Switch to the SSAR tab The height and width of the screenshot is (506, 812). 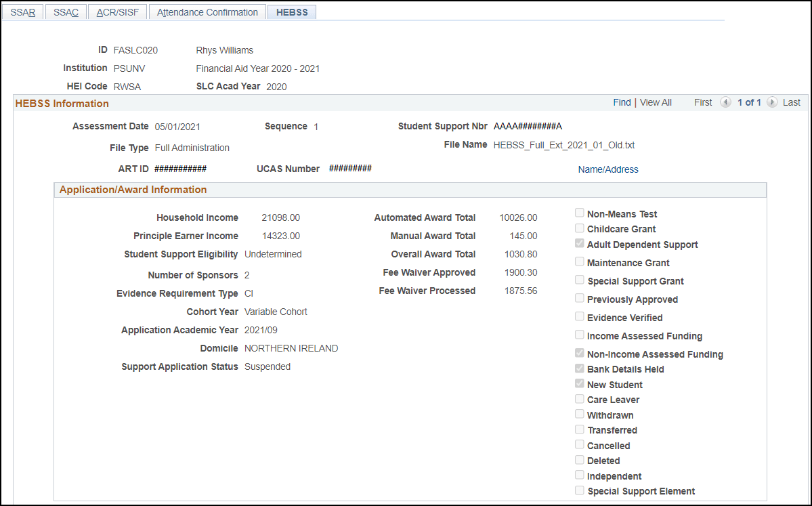point(23,12)
